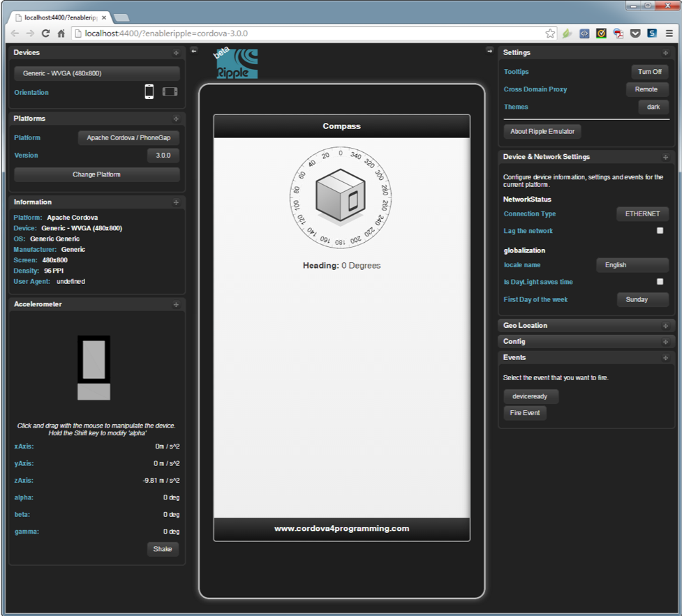Click the Ripple beta logo
The width and height of the screenshot is (682, 616).
point(237,63)
